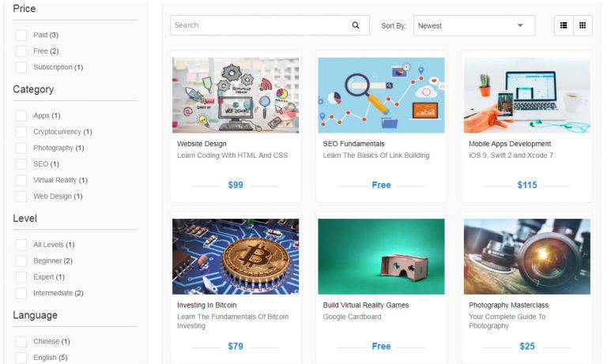Open the SEO Fundamentals course image
The height and width of the screenshot is (364, 607).
point(381,95)
